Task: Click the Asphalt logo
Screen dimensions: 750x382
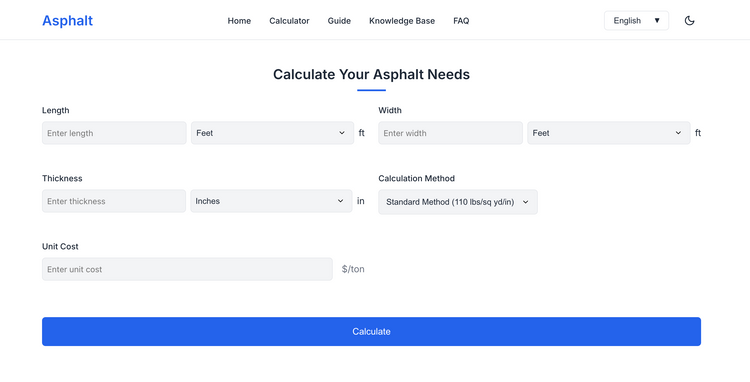Action: click(x=67, y=21)
